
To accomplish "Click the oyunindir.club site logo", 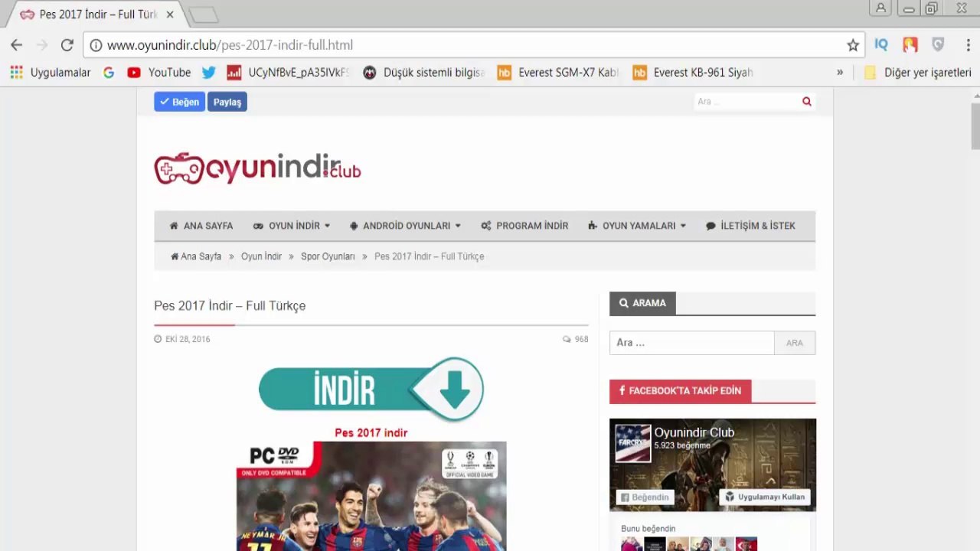I will (x=257, y=168).
